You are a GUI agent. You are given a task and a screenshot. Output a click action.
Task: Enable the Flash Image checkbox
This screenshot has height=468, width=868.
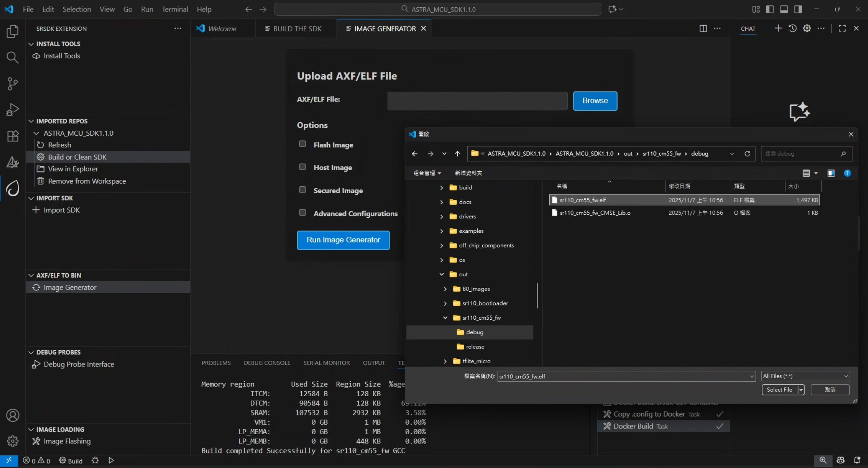(x=303, y=144)
